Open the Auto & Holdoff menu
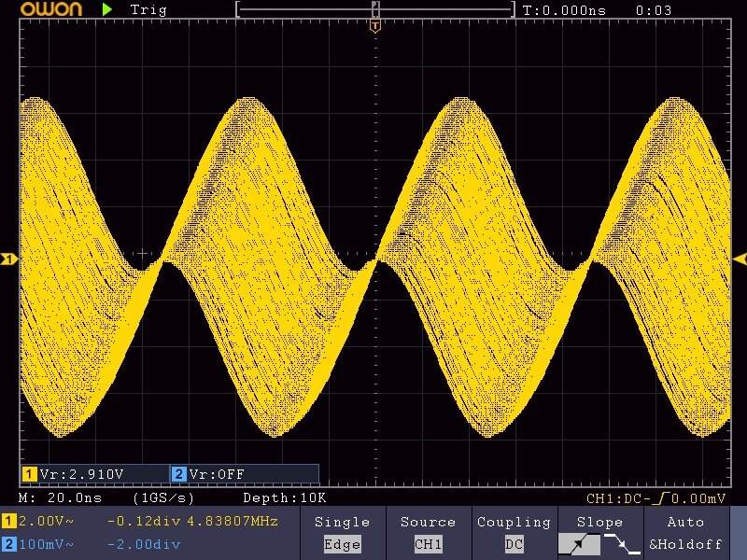 pyautogui.click(x=685, y=533)
